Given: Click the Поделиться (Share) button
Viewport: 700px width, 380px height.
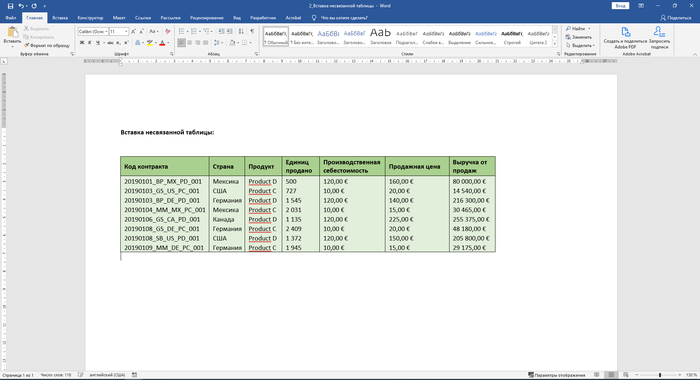Looking at the screenshot, I should coord(675,18).
